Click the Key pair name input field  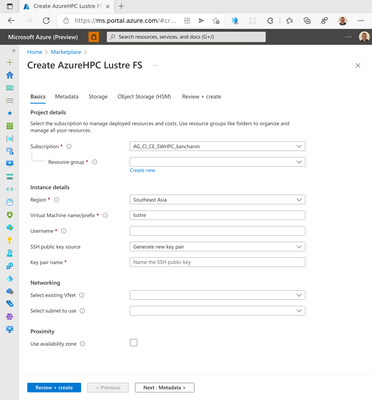[217, 262]
